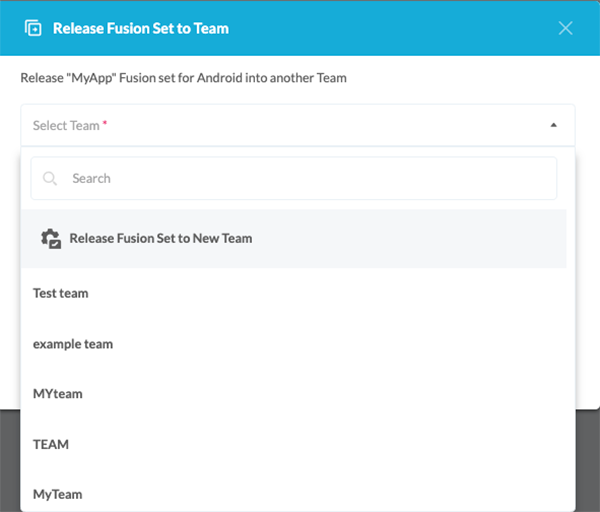Focus the team Search field
The width and height of the screenshot is (600, 512).
point(300,178)
